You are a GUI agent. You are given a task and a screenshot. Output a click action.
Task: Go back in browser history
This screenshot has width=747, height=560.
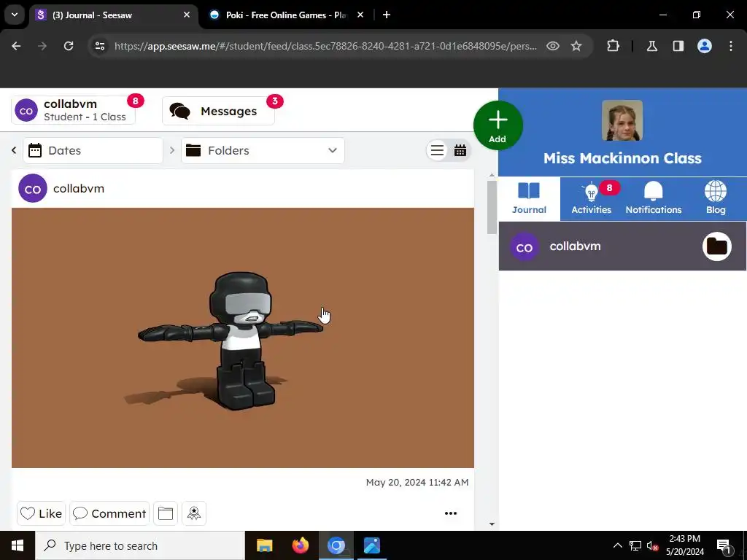coord(16,46)
